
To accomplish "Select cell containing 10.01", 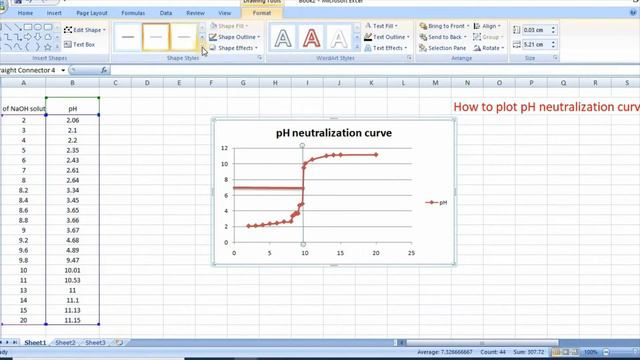I will 72,270.
